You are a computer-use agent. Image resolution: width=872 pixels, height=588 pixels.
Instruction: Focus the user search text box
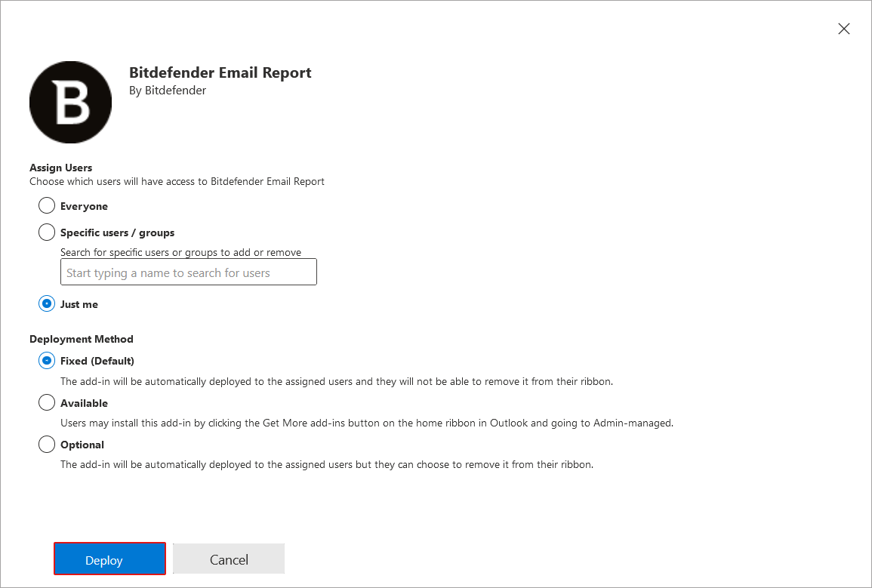(x=188, y=272)
